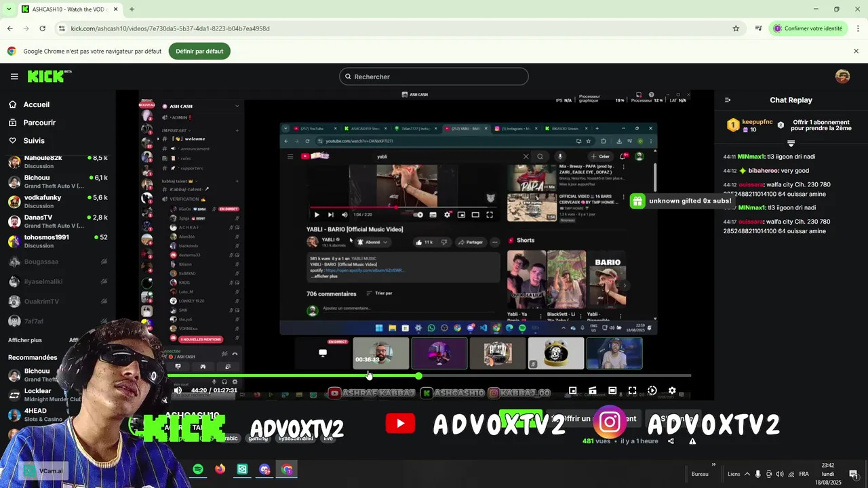The image size is (868, 488).
Task: Share the VOD using the share icon
Action: 671,441
